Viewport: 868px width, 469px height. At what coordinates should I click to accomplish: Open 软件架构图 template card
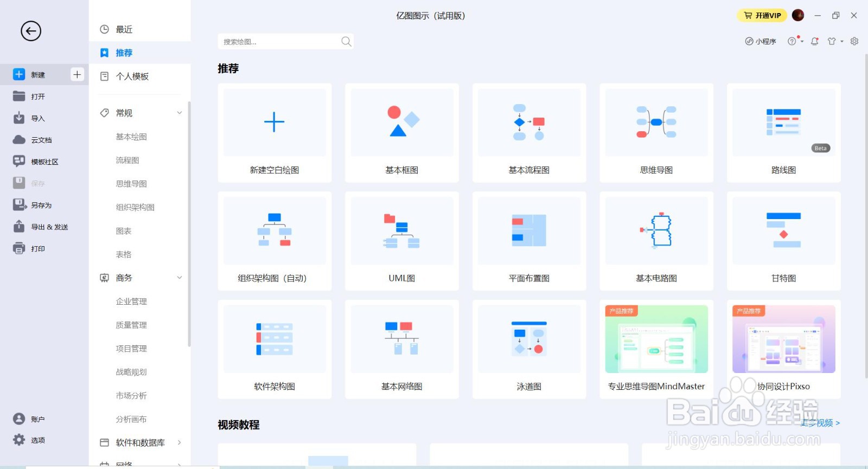pos(275,349)
